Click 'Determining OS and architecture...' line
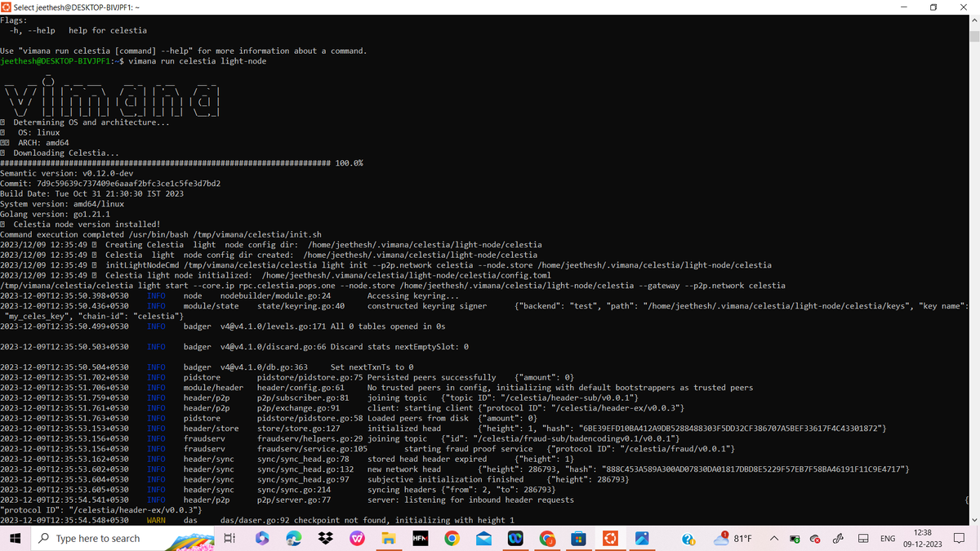 pos(91,122)
